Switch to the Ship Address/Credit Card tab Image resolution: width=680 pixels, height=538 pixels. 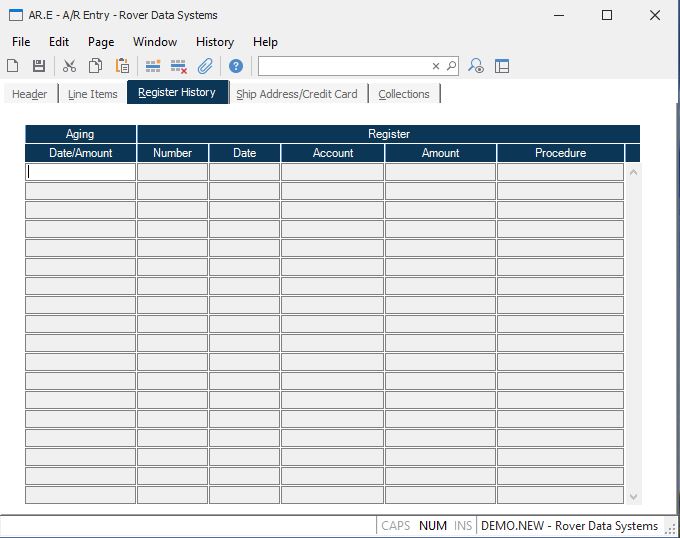tap(297, 94)
